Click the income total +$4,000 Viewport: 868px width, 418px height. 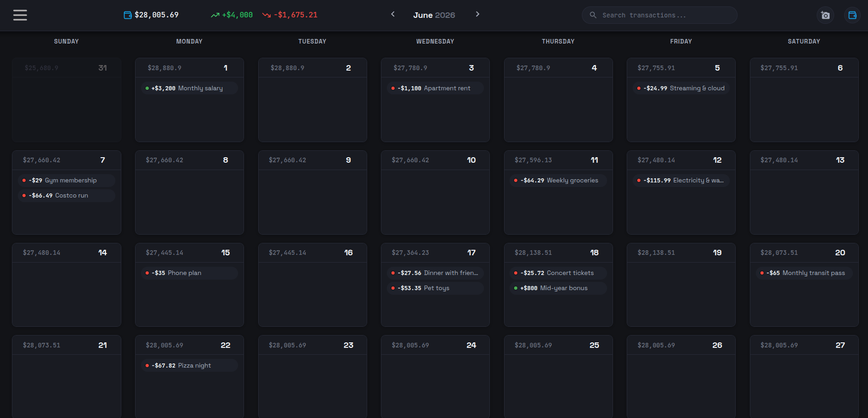pyautogui.click(x=237, y=15)
